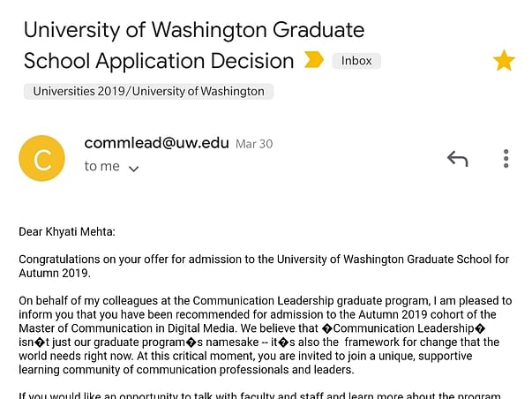Tap the email subject title text
This screenshot has height=399, width=532.
[x=194, y=45]
